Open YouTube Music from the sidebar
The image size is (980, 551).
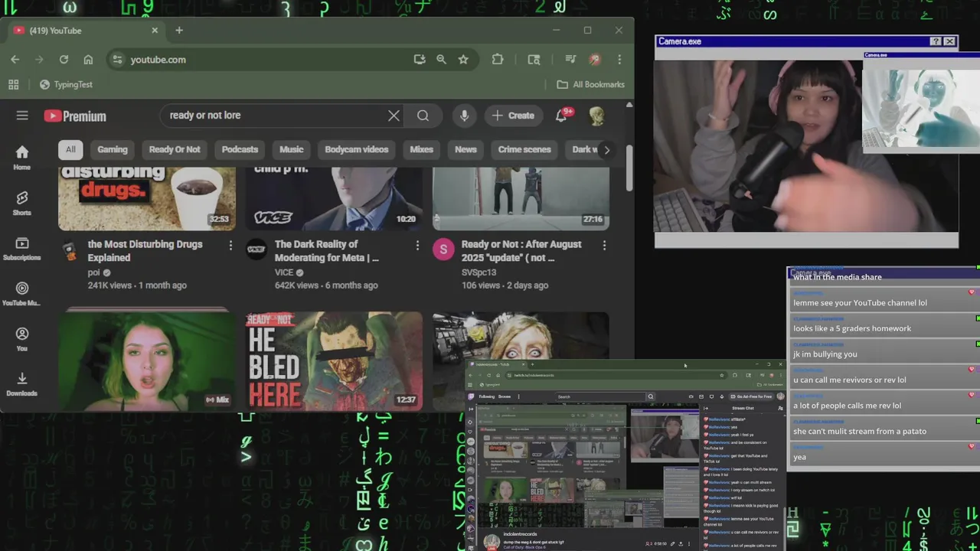(22, 294)
